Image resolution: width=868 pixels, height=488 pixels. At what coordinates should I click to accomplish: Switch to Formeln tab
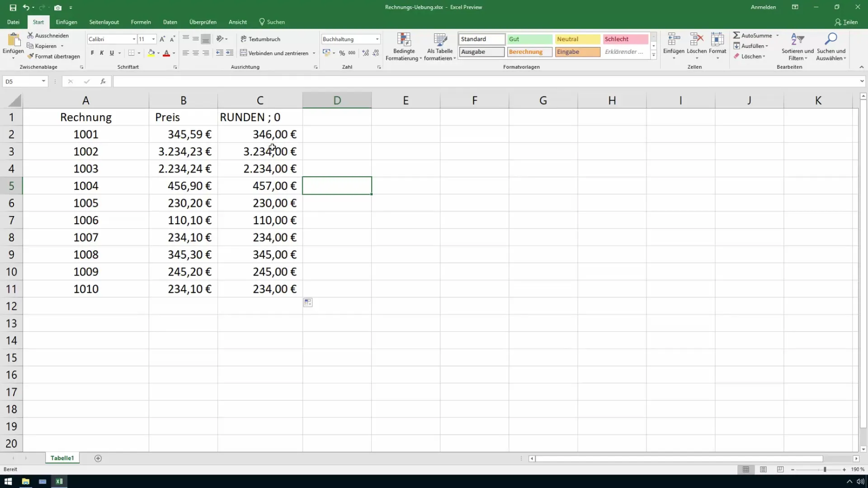(x=141, y=22)
